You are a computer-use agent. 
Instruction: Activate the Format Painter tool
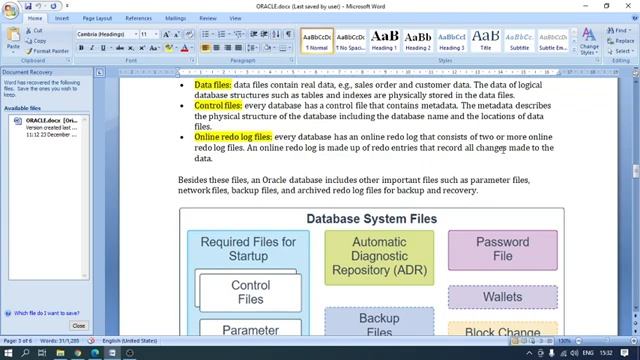[x=47, y=51]
